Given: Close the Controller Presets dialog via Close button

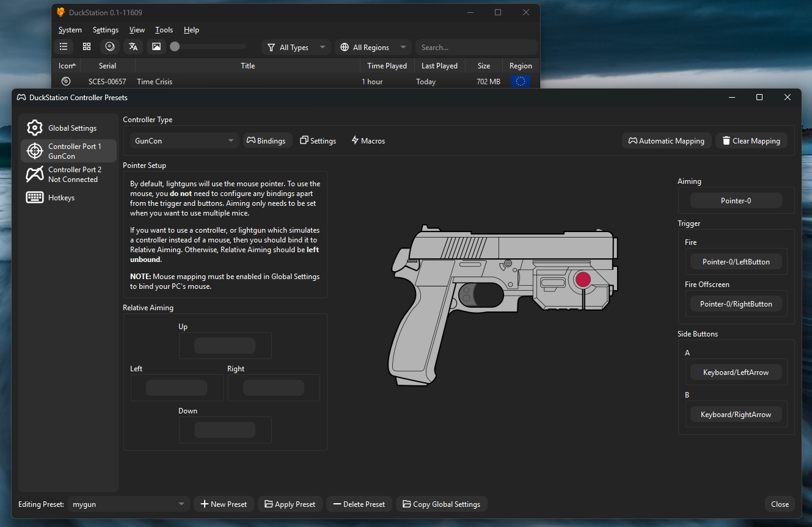Looking at the screenshot, I should pyautogui.click(x=780, y=504).
